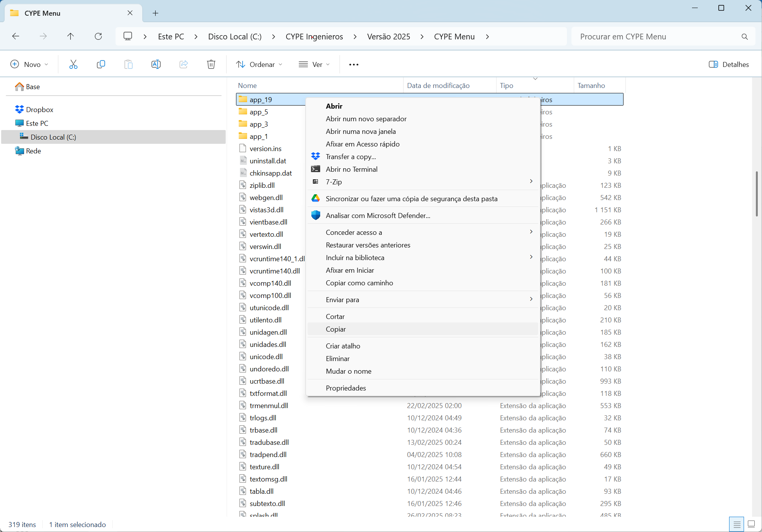Toggle the Detalhes pane button
This screenshot has height=532, width=762.
[x=729, y=64]
